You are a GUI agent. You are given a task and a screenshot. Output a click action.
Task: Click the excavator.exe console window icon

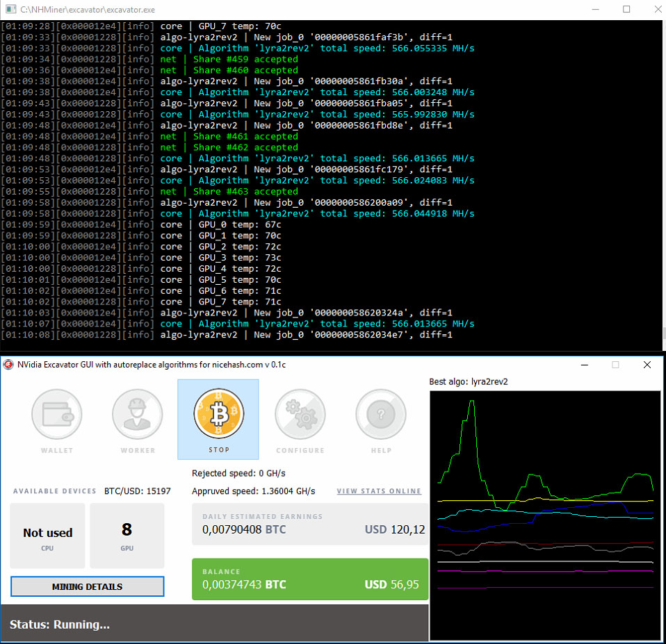click(10, 9)
